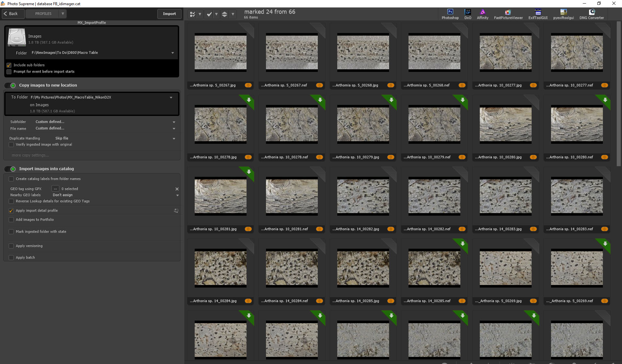Open Nearby GEO labels dropdown

click(x=178, y=195)
